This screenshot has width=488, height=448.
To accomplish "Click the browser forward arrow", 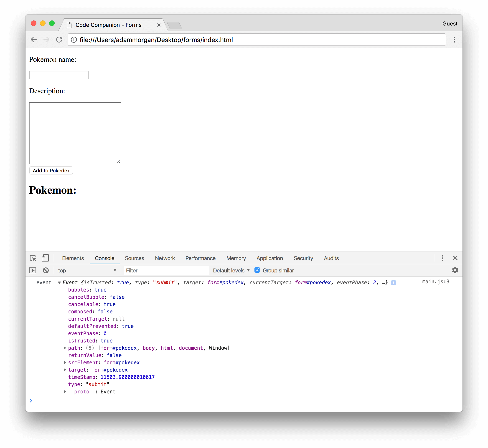I will (x=46, y=40).
